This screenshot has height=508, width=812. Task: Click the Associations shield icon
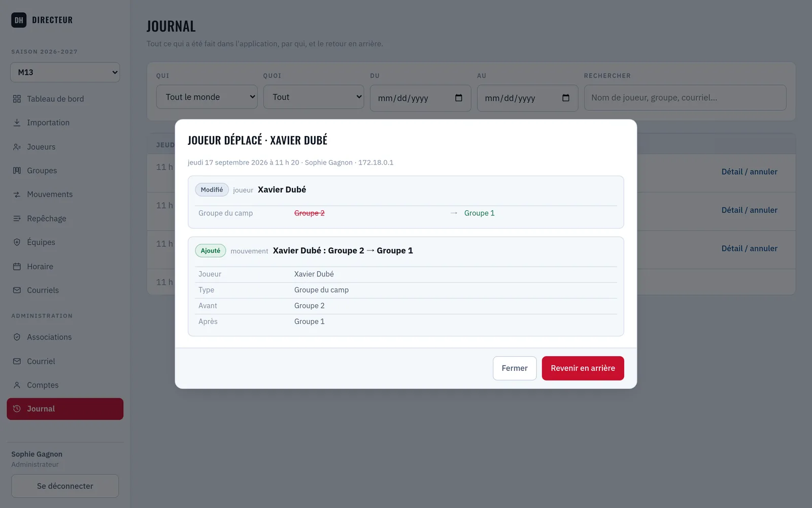17,337
